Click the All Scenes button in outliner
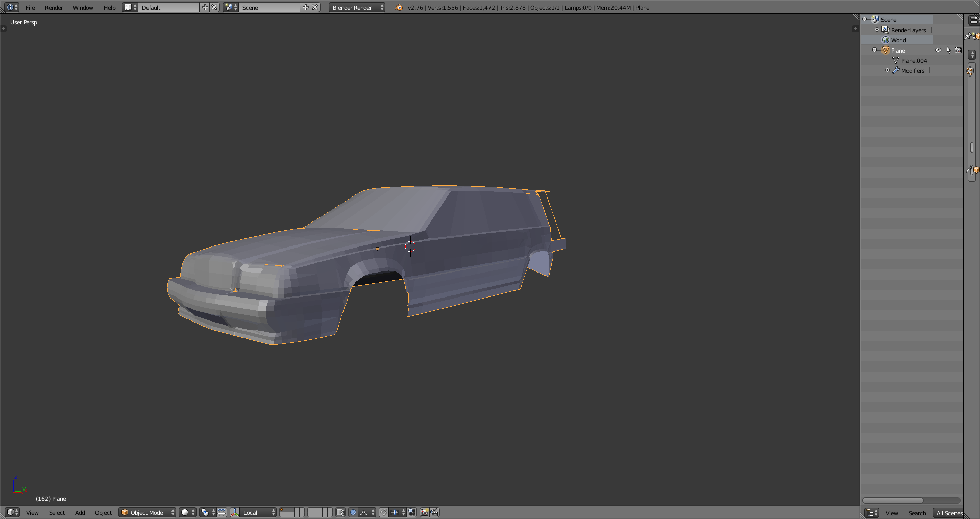Image resolution: width=980 pixels, height=519 pixels. (949, 513)
